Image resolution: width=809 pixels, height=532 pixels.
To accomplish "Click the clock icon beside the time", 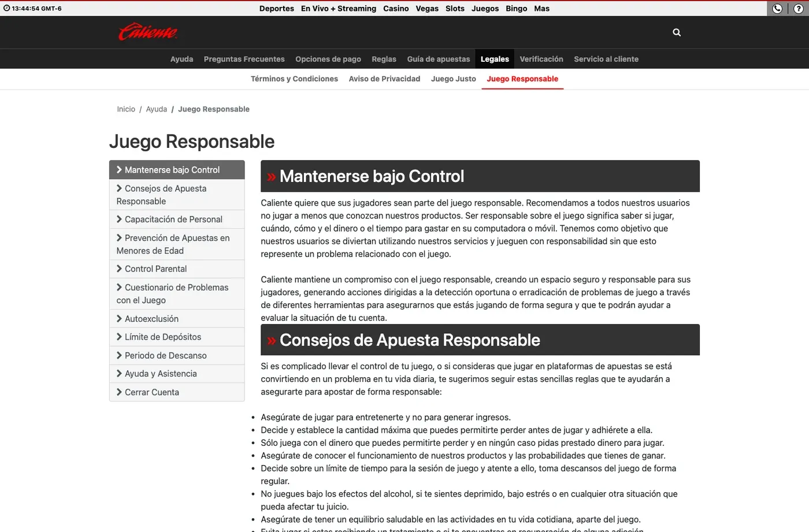I will [x=7, y=8].
